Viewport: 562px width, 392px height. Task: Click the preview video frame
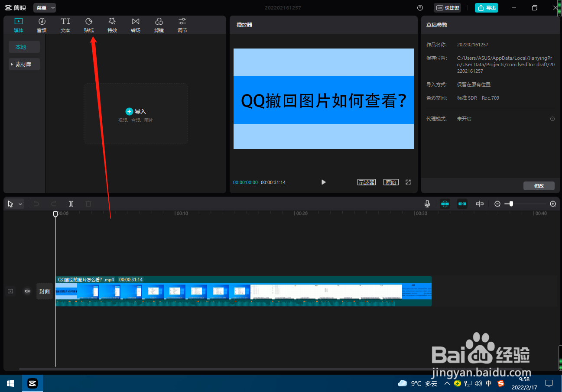click(324, 99)
